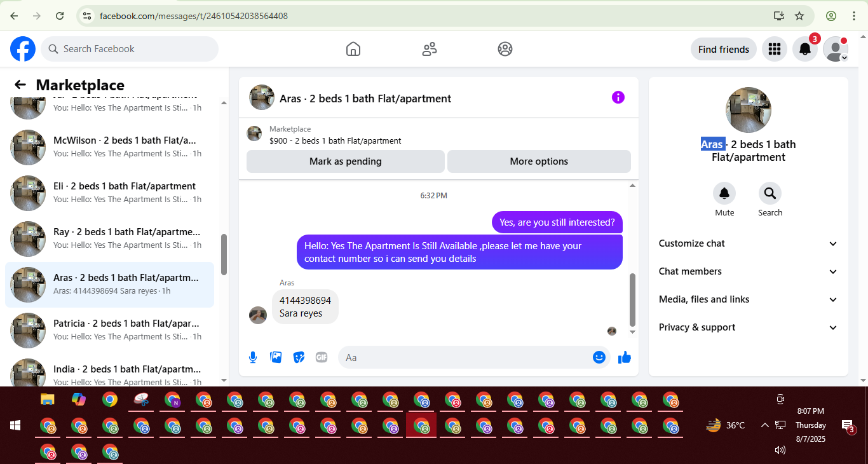The width and height of the screenshot is (868, 464).
Task: Click the Aras chat header title
Action: tap(365, 99)
